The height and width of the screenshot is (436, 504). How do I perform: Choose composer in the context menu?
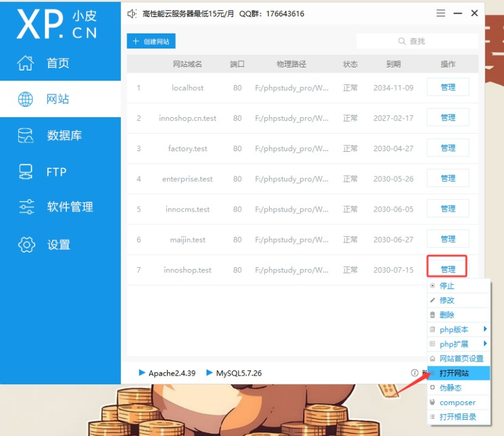pos(459,402)
